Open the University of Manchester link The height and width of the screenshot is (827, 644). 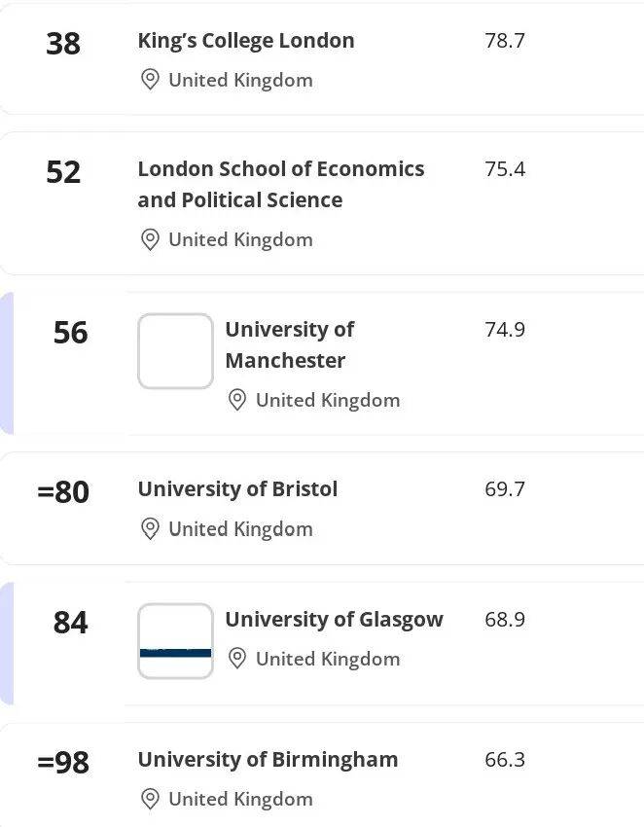pos(289,344)
